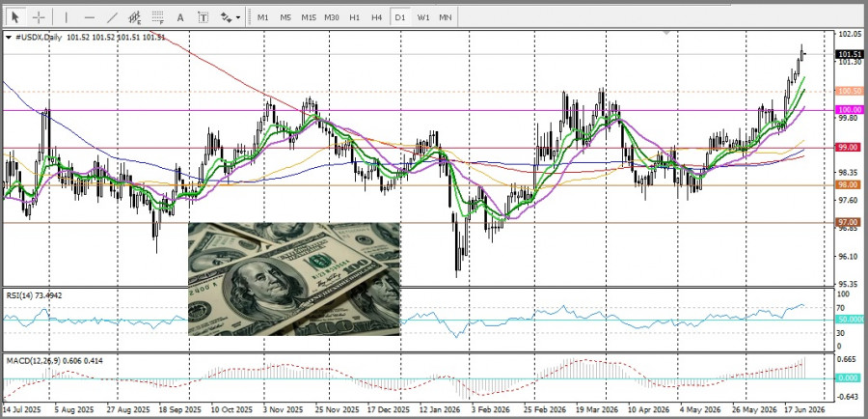Click the RSI(14) 73.4942 indicator label
The image size is (868, 419).
35,295
